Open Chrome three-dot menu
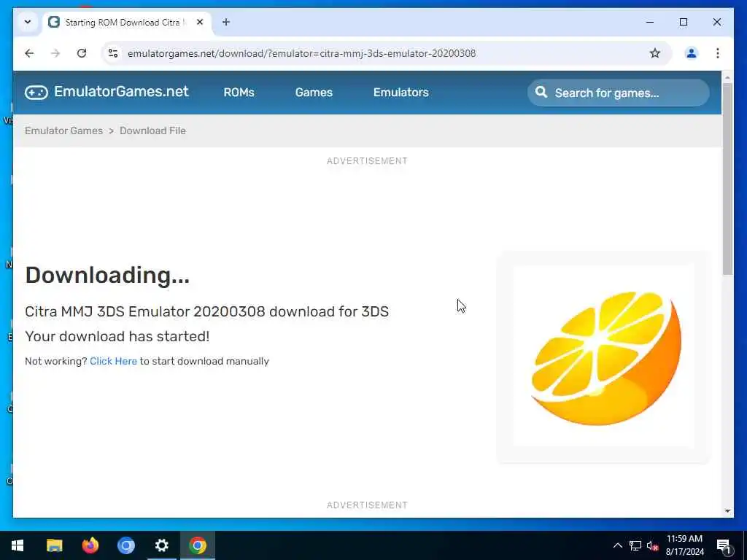747x560 pixels. 718,53
